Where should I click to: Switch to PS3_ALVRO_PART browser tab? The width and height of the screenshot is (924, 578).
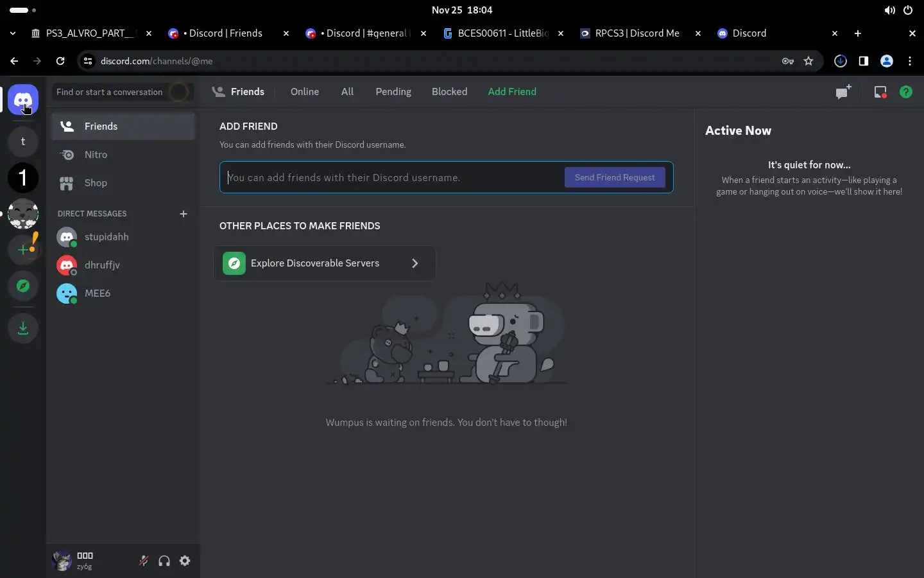click(90, 33)
